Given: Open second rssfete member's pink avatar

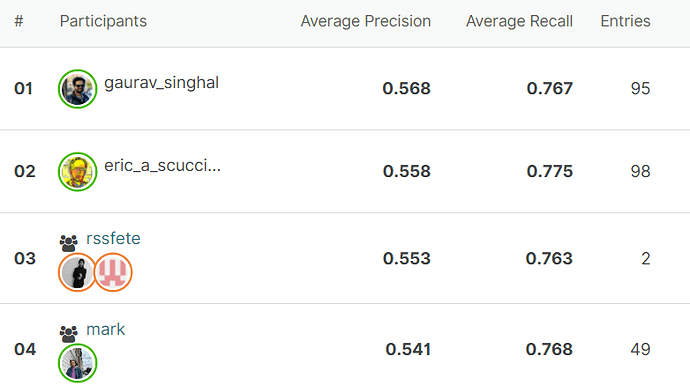Looking at the screenshot, I should click(113, 272).
